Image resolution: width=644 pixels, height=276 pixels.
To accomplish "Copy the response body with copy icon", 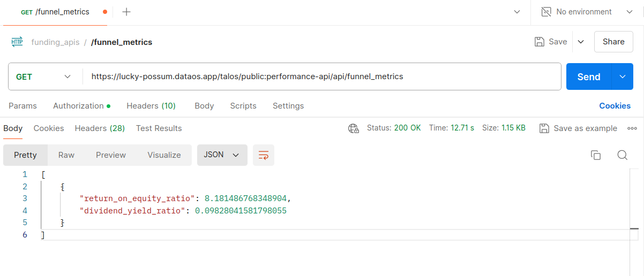I will coord(595,155).
